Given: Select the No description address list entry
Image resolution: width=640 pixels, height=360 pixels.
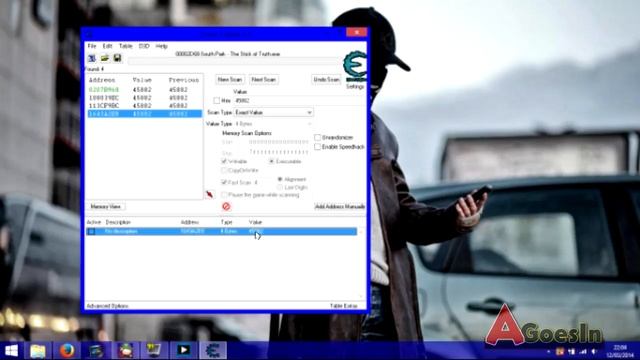Looking at the screenshot, I should (221, 231).
